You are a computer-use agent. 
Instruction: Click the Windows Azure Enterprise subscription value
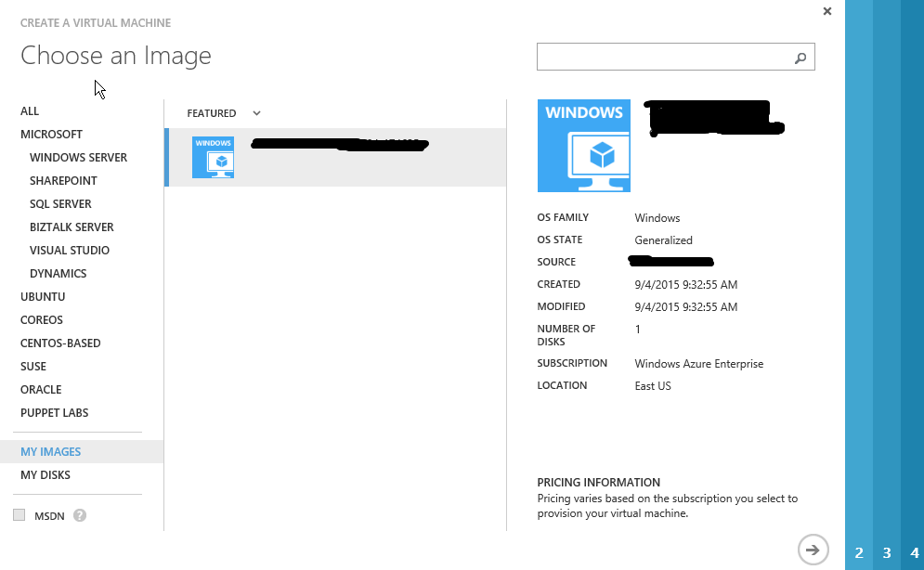pyautogui.click(x=699, y=364)
